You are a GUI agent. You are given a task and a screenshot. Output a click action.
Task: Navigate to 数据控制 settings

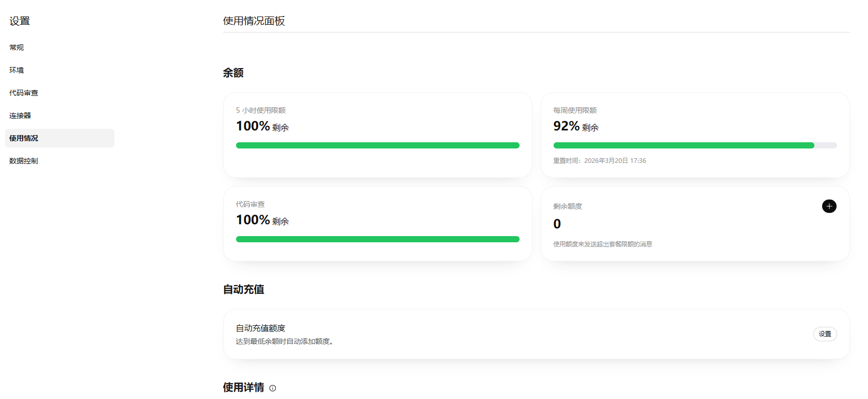[x=24, y=161]
